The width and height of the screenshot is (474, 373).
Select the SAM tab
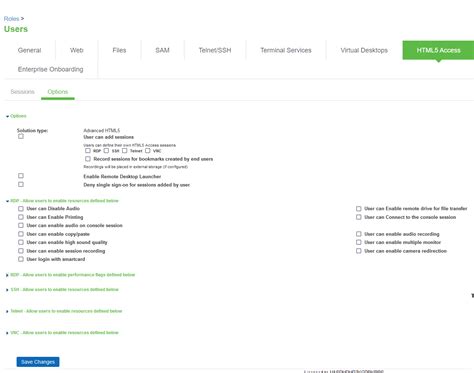(x=162, y=50)
